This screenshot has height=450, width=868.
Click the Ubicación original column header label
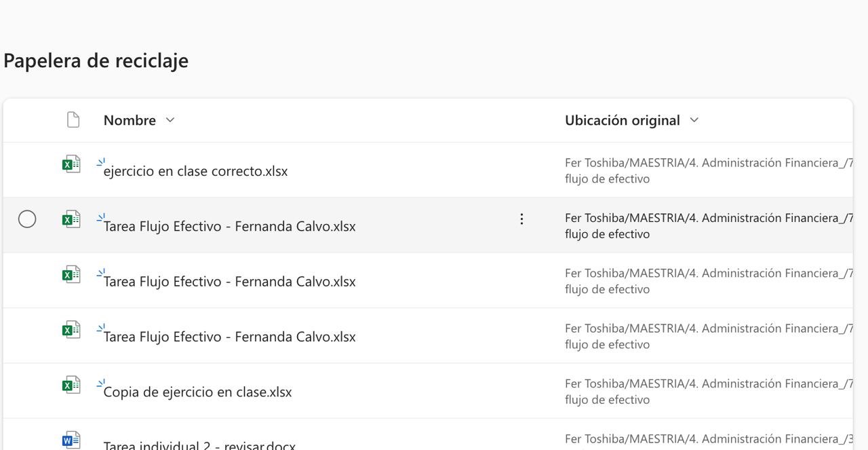(x=622, y=120)
